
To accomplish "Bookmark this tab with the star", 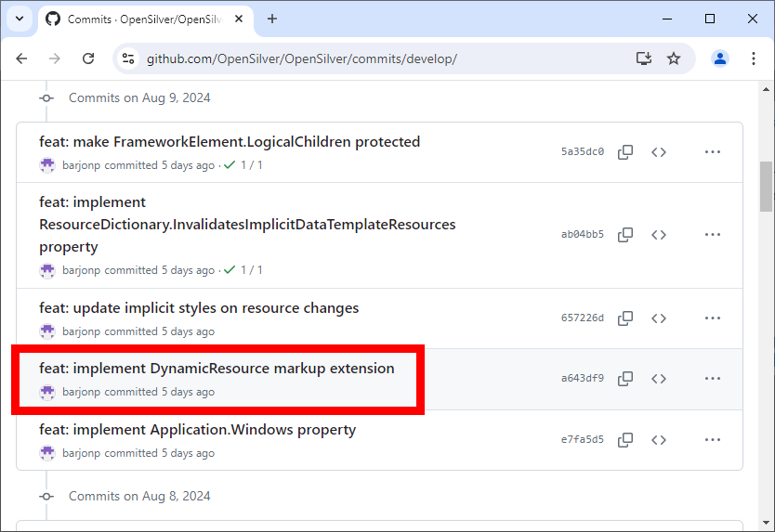I will [674, 58].
